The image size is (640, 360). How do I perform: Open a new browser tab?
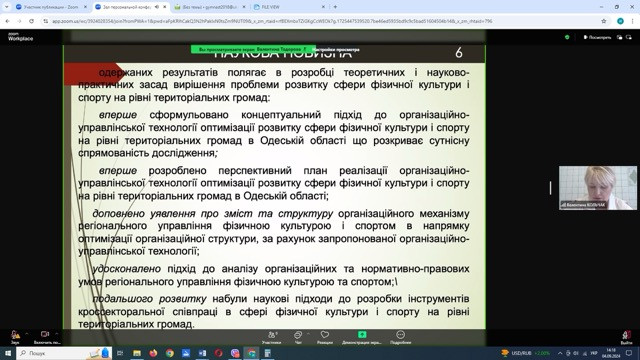coord(335,7)
